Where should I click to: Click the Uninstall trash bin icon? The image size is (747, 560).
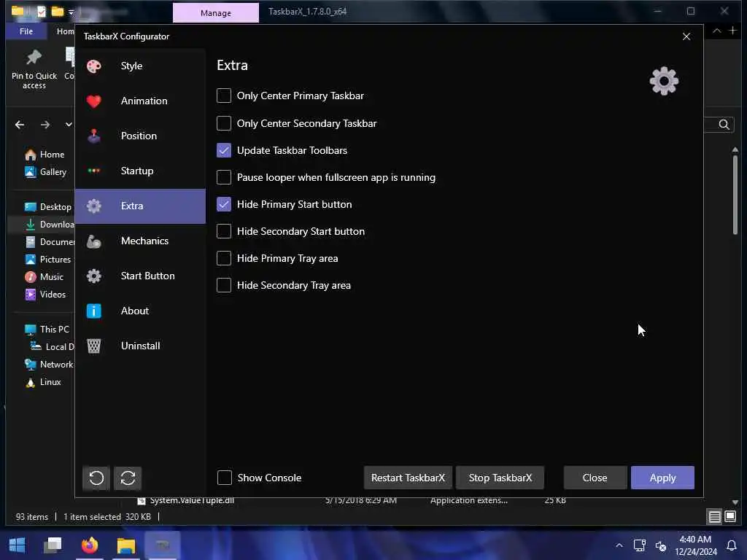click(94, 346)
